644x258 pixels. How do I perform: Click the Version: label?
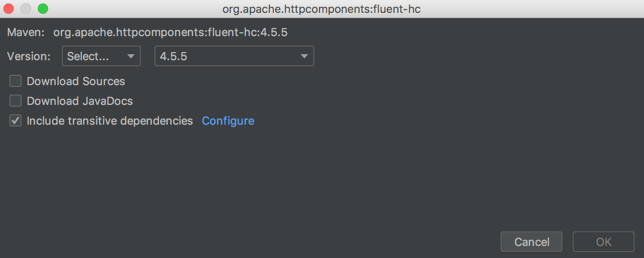click(x=29, y=56)
